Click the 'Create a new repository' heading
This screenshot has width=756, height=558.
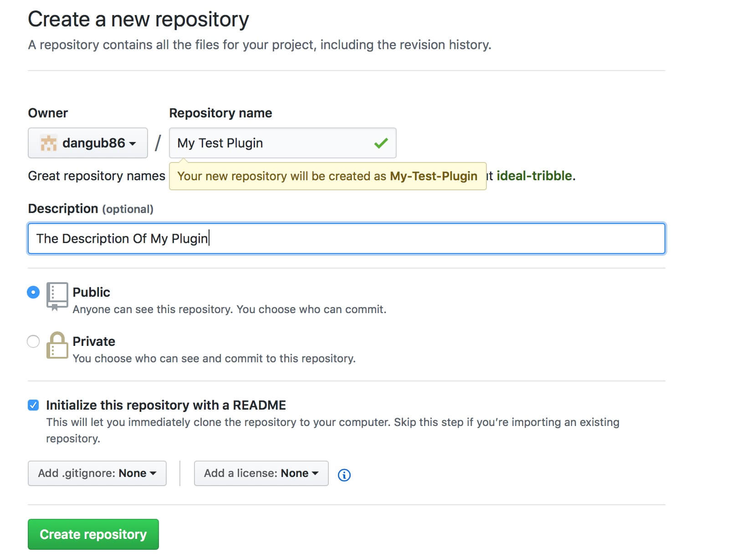(x=138, y=20)
